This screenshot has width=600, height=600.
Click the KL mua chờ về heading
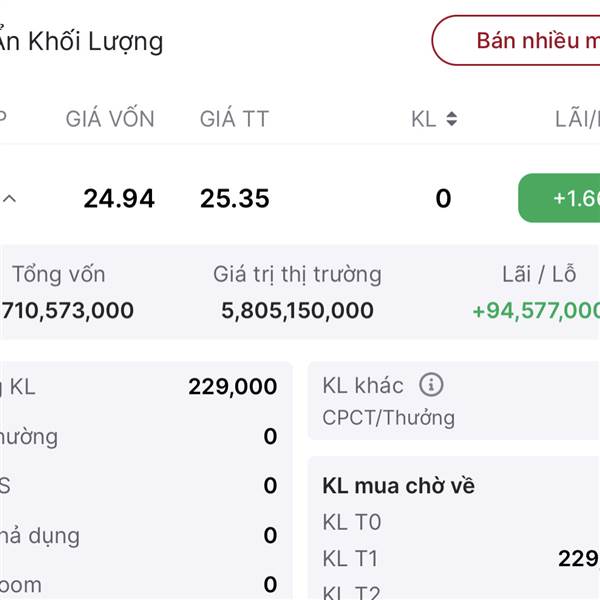(x=398, y=486)
